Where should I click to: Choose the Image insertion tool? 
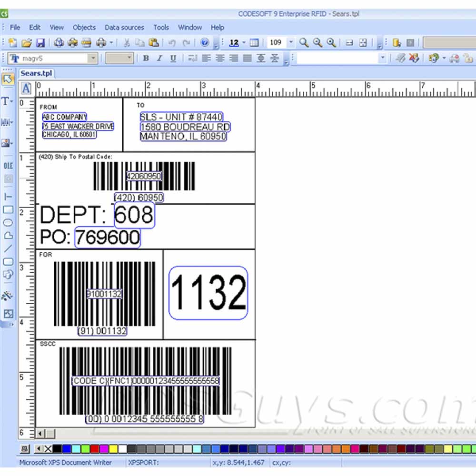click(x=6, y=143)
